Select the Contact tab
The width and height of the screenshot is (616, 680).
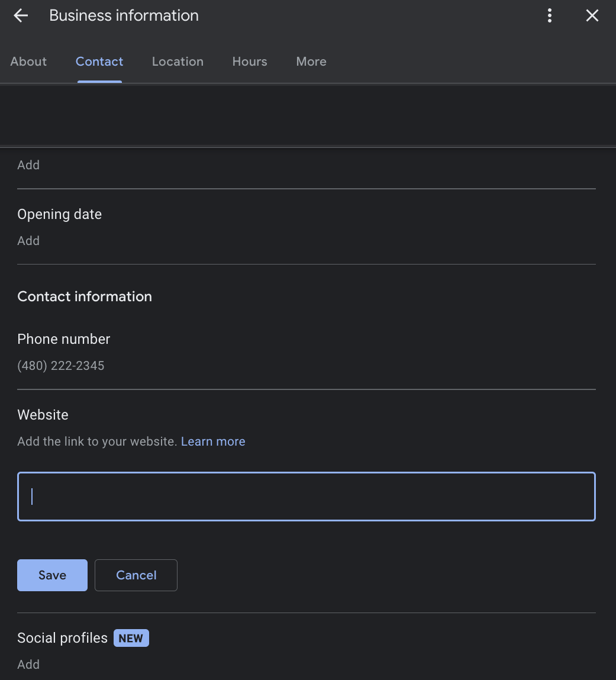[99, 62]
